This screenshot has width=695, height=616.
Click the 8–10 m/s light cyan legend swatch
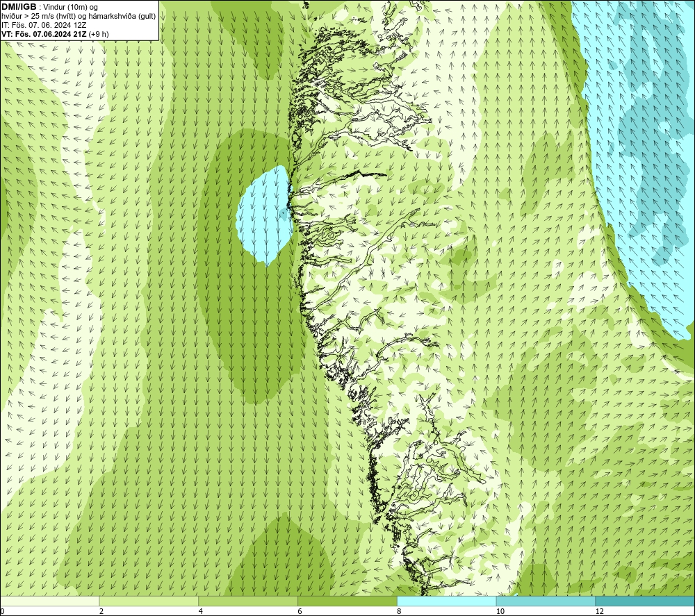tap(447, 601)
